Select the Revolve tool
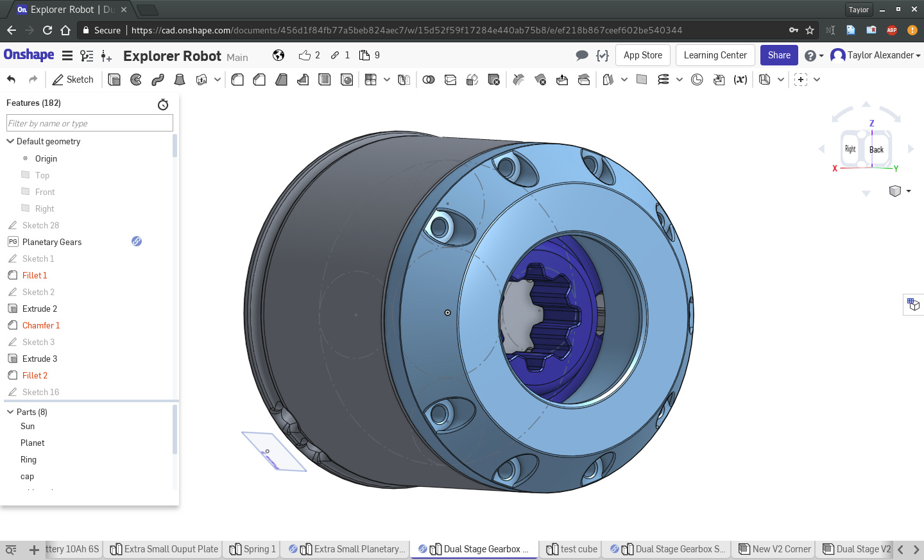Viewport: 924px width, 560px height. pyautogui.click(x=136, y=80)
